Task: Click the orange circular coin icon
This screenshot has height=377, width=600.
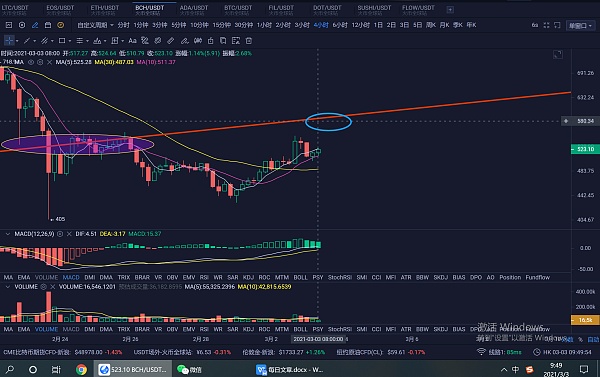Action: (60, 25)
